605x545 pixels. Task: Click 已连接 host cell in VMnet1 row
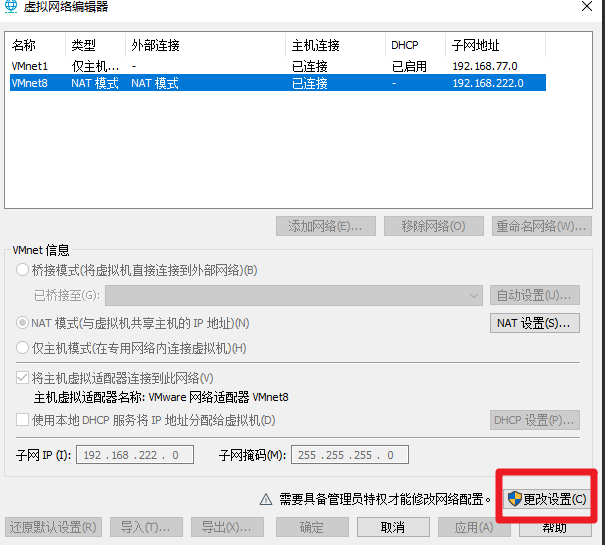(309, 66)
